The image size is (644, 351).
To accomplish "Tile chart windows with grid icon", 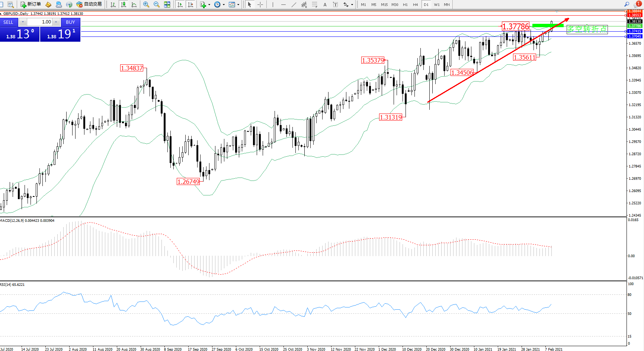I will pos(167,4).
